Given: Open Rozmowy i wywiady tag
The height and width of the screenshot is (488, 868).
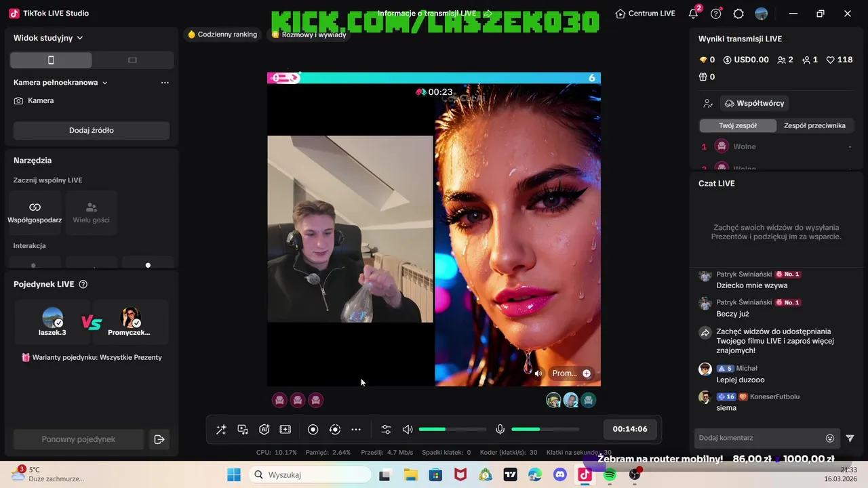Looking at the screenshot, I should point(309,35).
